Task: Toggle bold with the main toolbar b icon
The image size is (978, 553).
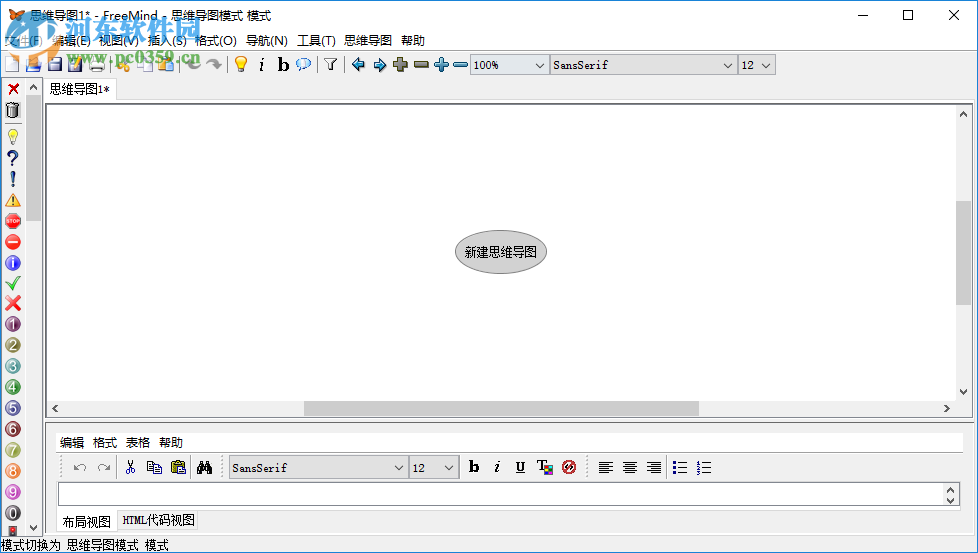Action: point(283,64)
